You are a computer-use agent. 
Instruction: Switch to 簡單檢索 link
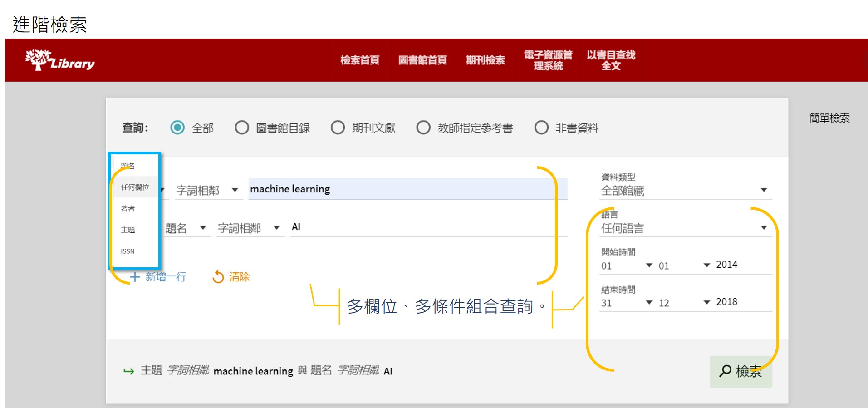point(829,118)
